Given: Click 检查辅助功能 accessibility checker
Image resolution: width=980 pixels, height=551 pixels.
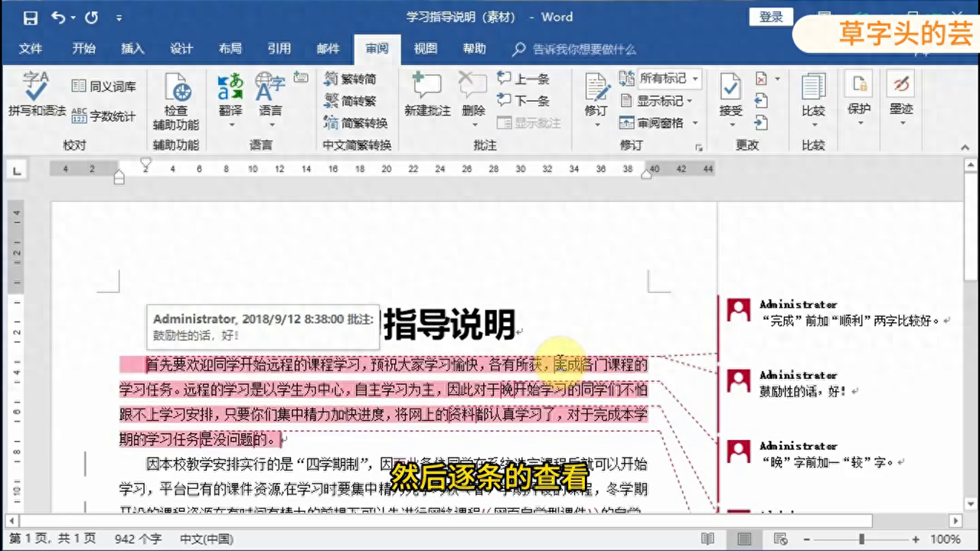Looking at the screenshot, I should (176, 102).
